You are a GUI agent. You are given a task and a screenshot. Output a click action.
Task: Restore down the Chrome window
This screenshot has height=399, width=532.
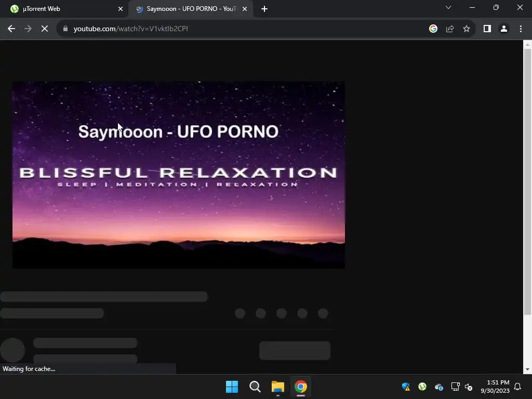496,7
